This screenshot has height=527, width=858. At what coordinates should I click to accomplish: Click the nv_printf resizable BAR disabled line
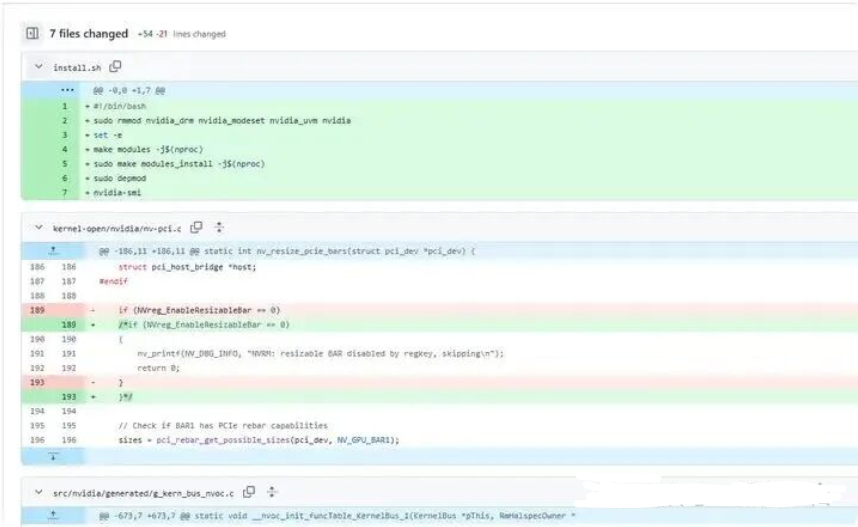coord(320,354)
